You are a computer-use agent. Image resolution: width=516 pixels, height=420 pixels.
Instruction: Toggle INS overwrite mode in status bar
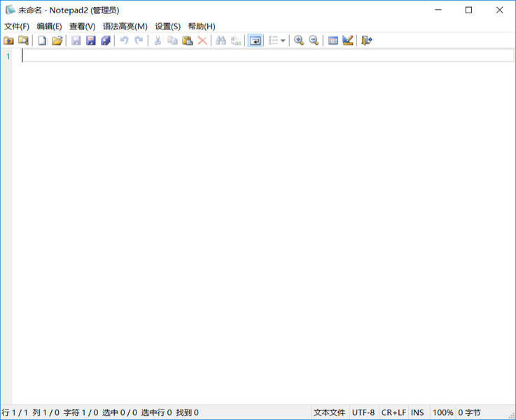[417, 413]
